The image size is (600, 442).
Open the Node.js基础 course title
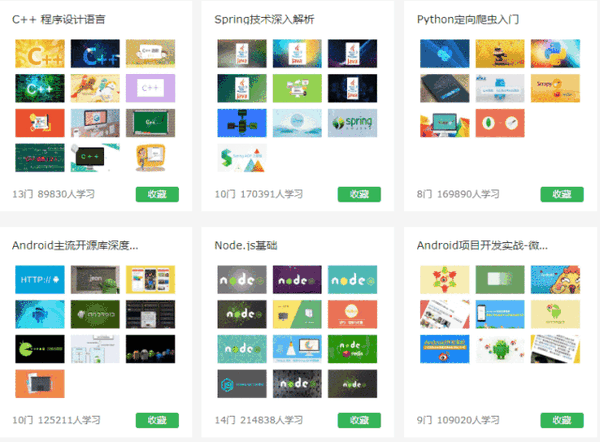[x=246, y=245]
